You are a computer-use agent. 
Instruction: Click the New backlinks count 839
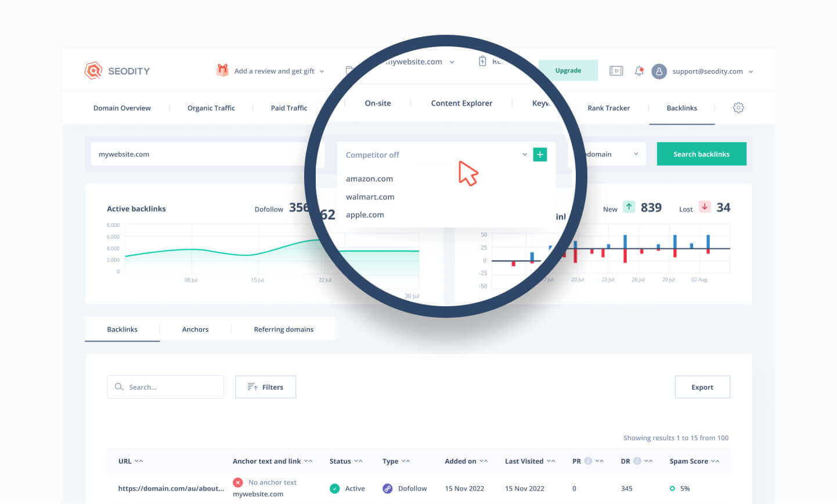(651, 208)
